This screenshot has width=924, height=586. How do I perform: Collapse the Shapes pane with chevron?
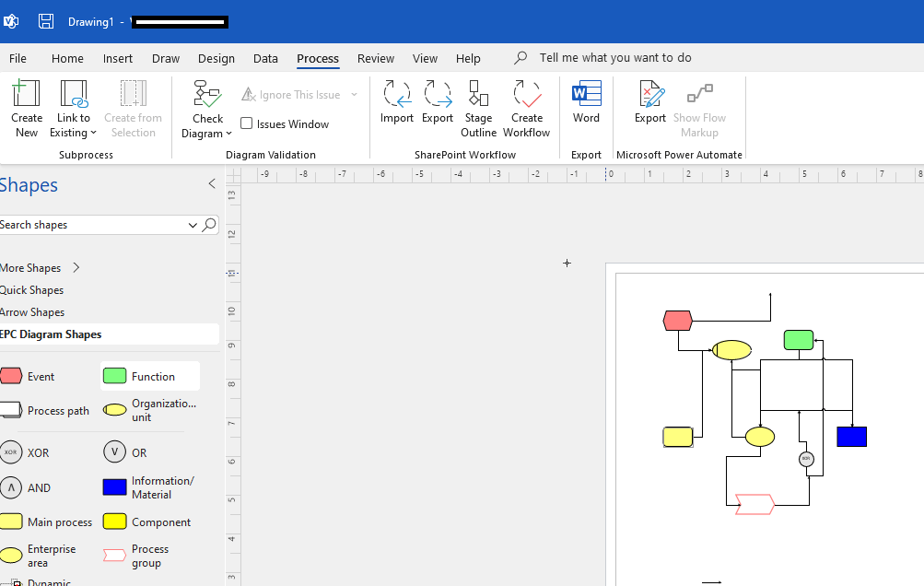tap(212, 184)
